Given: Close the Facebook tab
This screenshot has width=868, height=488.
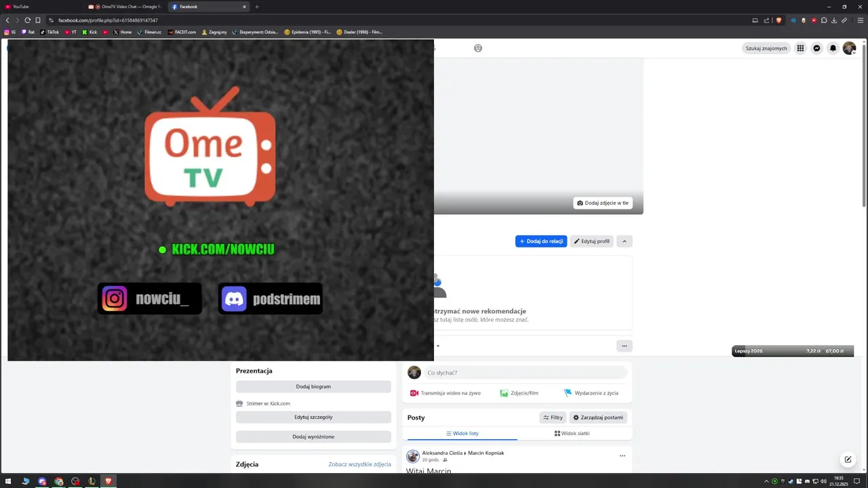Looking at the screenshot, I should click(244, 7).
